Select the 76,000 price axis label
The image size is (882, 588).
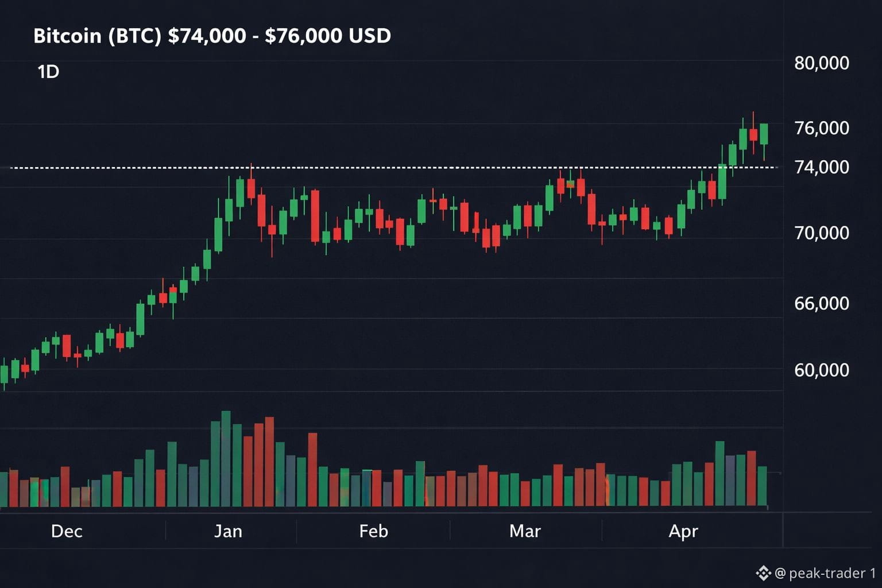(x=821, y=128)
